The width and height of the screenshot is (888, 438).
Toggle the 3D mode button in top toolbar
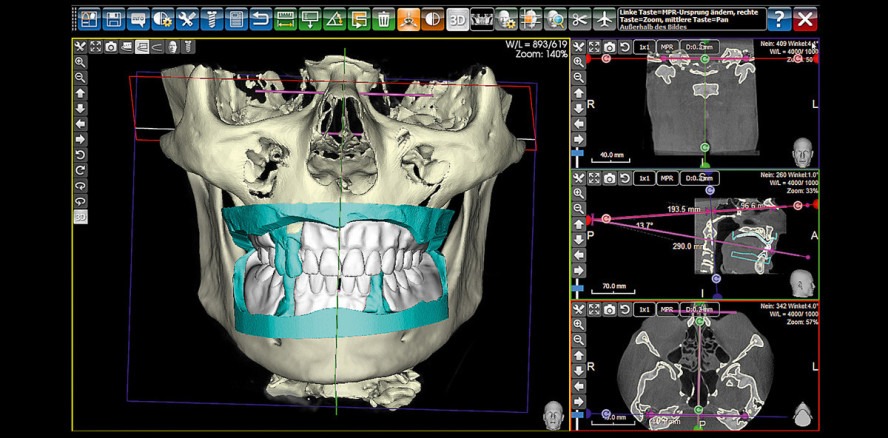[x=457, y=18]
